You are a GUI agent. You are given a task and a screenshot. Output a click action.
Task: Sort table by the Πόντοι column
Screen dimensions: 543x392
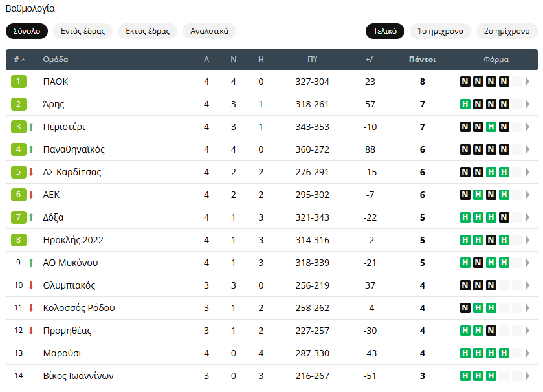[x=422, y=60]
